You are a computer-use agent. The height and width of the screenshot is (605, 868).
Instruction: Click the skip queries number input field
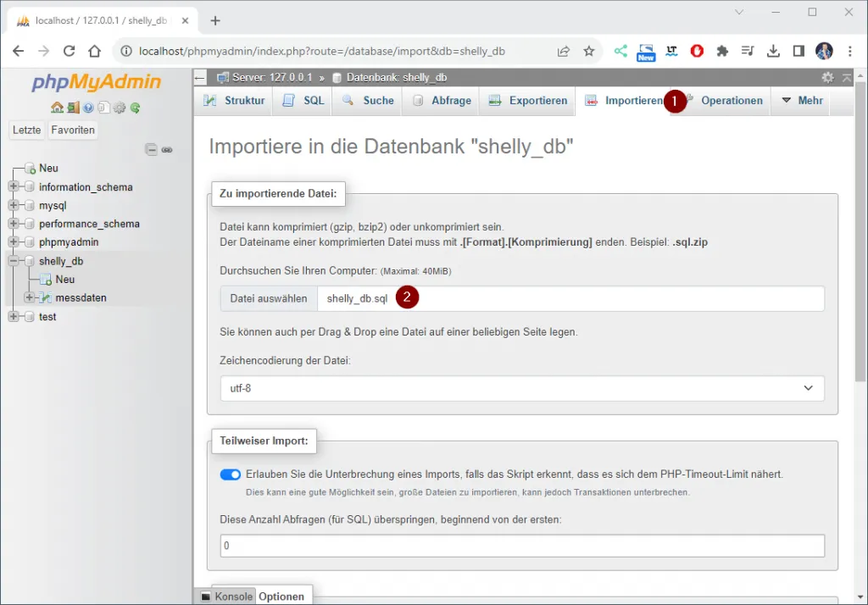(522, 547)
